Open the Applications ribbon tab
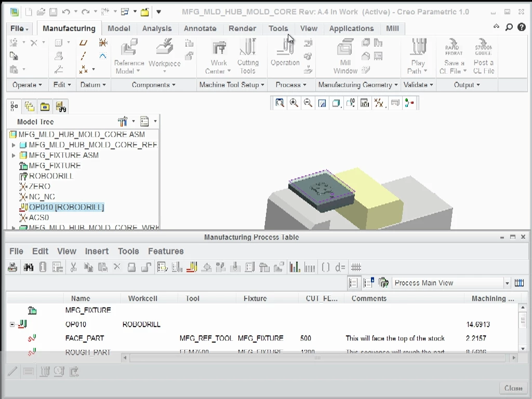The image size is (532, 399). (352, 29)
